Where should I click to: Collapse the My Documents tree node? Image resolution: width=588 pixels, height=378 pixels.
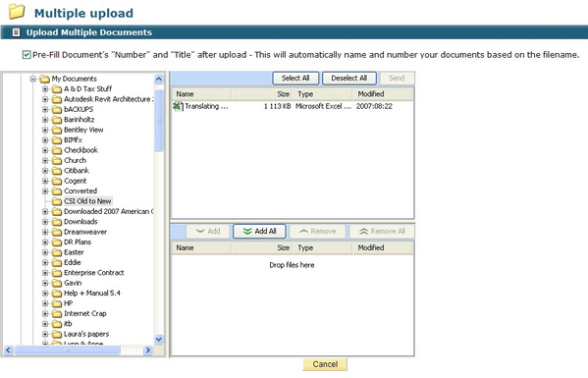(x=32, y=79)
